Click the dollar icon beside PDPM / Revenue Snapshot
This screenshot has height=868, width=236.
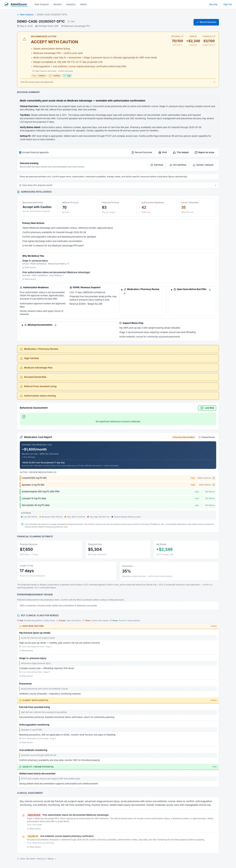[71, 287]
